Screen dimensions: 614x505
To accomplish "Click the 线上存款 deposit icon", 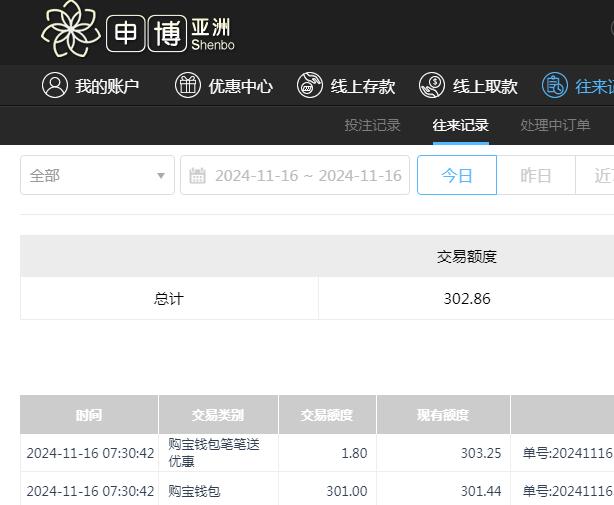I will click(310, 85).
